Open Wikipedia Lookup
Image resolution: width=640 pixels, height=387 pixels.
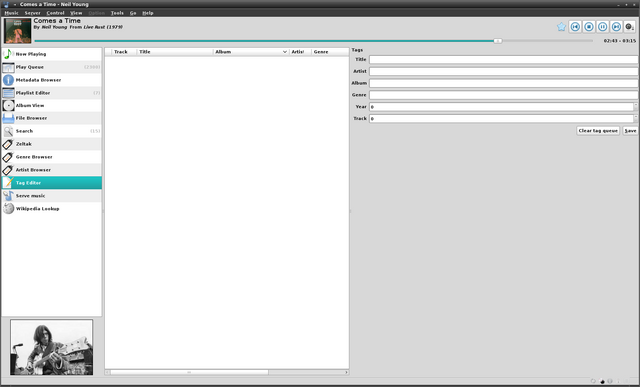(51, 209)
